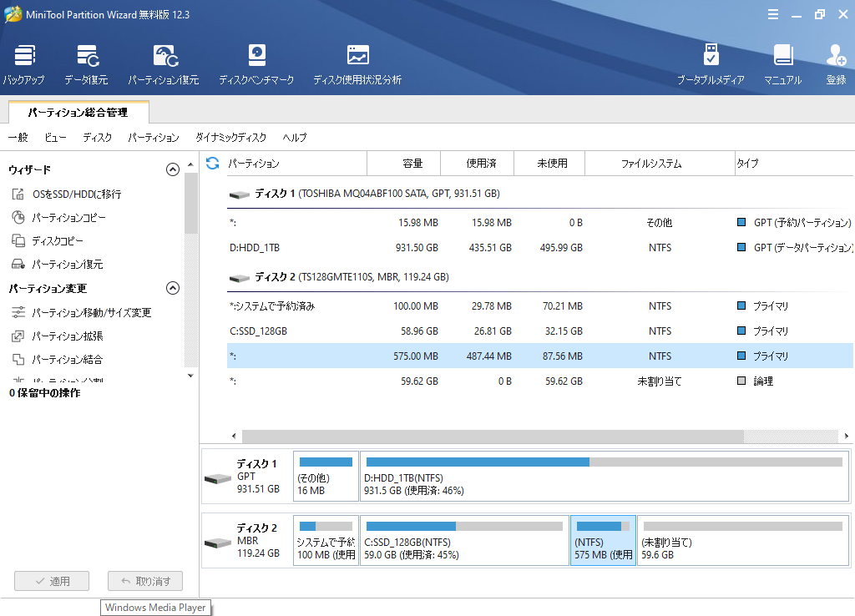Screen dimensions: 855x616
Task: Choose パーティション結合 option
Action: pyautogui.click(x=58, y=359)
